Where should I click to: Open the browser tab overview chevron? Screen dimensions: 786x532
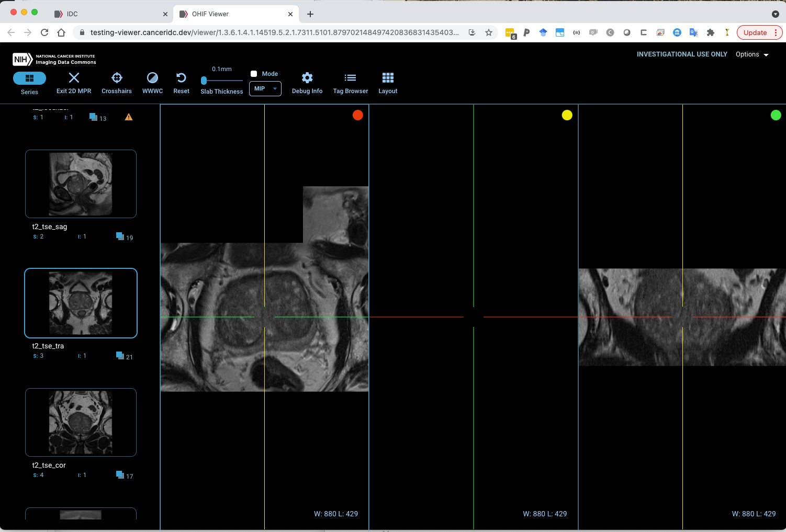[775, 13]
